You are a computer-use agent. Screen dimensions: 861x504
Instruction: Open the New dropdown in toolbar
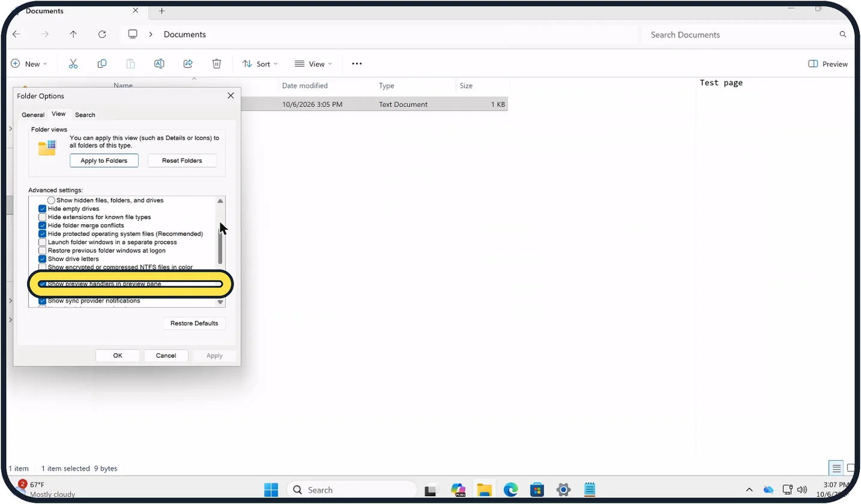[x=29, y=64]
